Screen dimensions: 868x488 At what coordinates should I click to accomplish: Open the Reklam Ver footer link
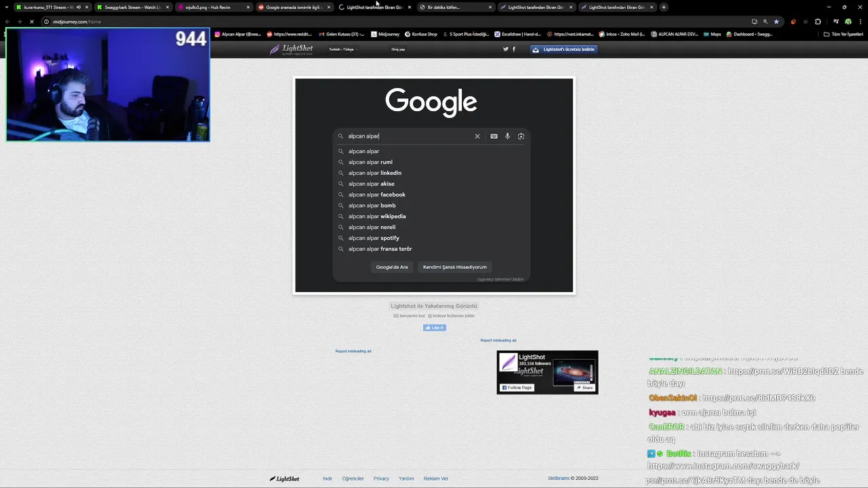[436, 479]
